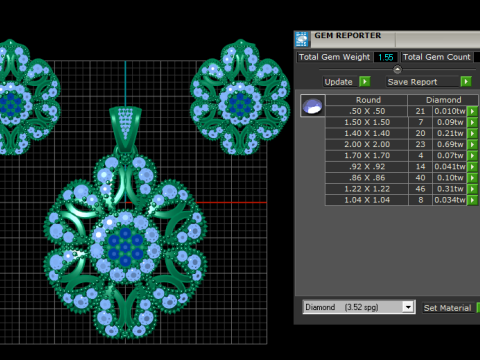Click the Diamond column header

click(x=443, y=100)
